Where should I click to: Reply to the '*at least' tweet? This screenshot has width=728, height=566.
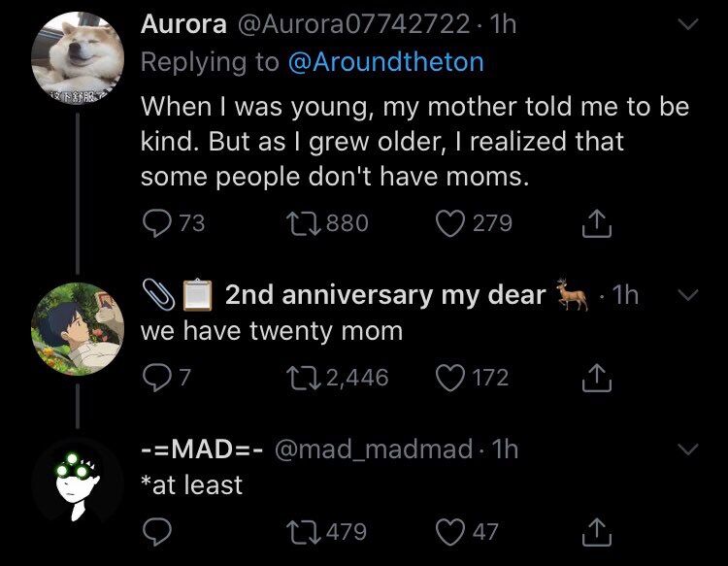coord(156,532)
